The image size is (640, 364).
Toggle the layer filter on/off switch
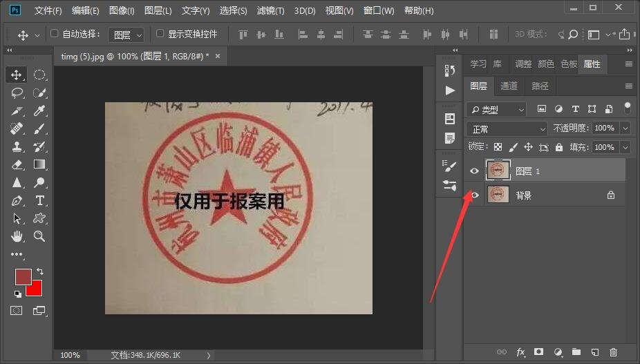pyautogui.click(x=628, y=107)
